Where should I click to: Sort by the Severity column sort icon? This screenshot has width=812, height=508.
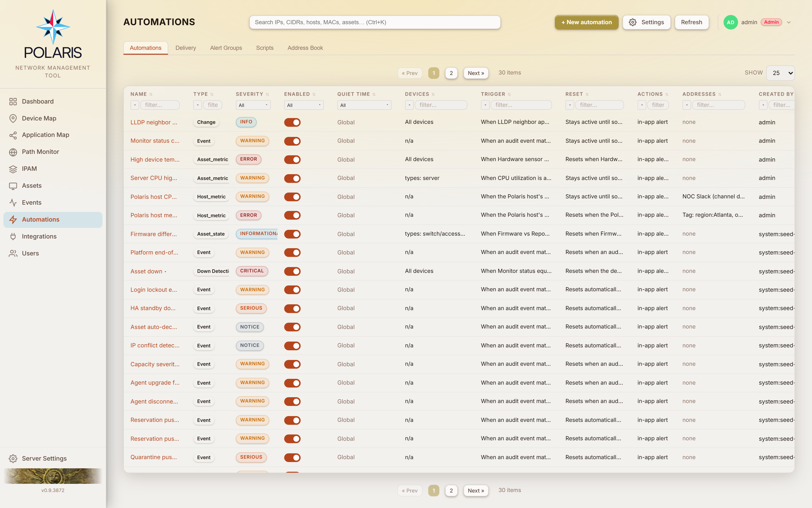pyautogui.click(x=268, y=94)
